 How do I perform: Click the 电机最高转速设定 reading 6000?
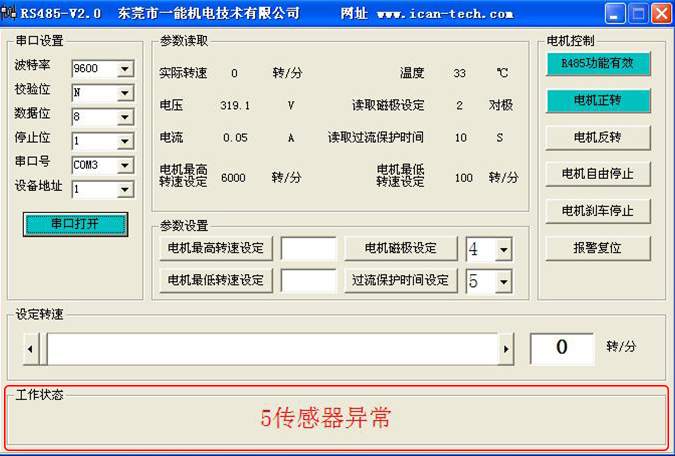tap(233, 178)
